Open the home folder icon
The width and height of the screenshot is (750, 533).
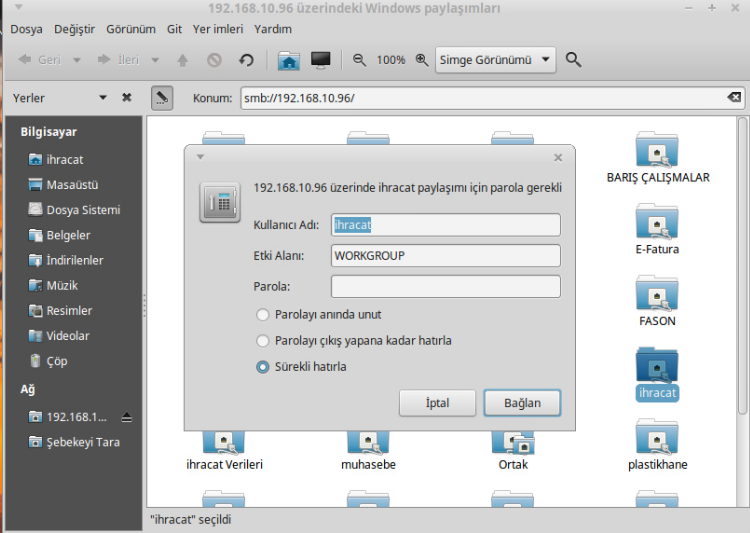tap(289, 60)
